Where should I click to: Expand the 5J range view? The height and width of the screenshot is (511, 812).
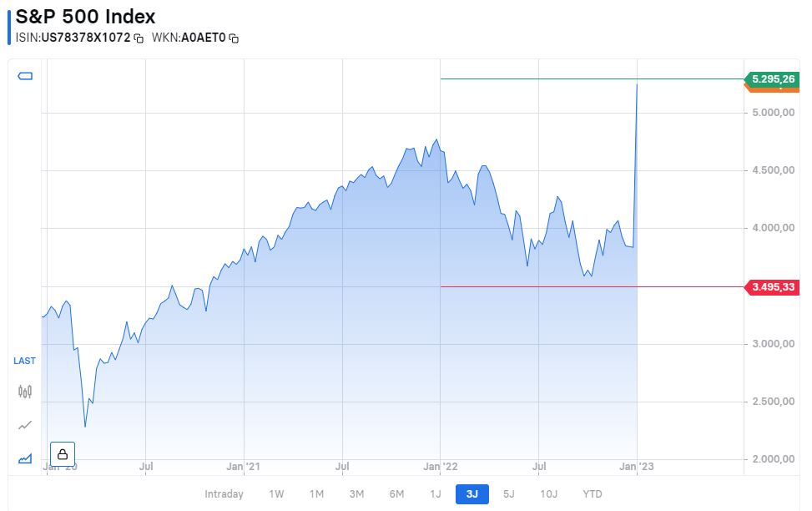pyautogui.click(x=507, y=493)
